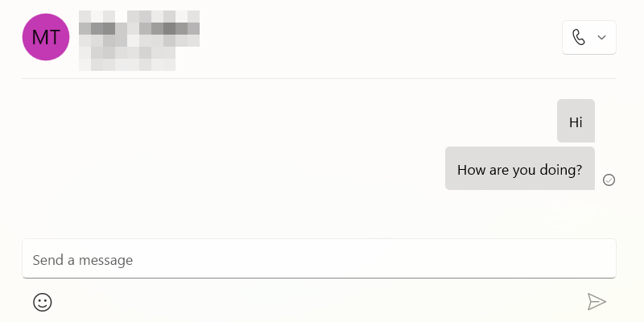This screenshot has width=644, height=322.
Task: Click the "Send a message" placeholder text
Action: point(83,260)
